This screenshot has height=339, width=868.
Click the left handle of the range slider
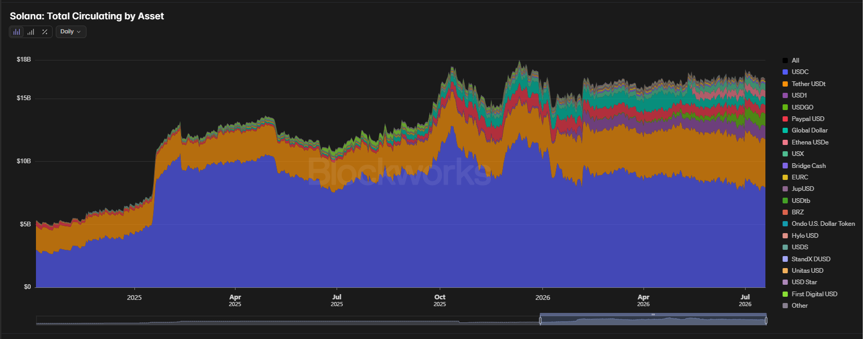coord(540,321)
